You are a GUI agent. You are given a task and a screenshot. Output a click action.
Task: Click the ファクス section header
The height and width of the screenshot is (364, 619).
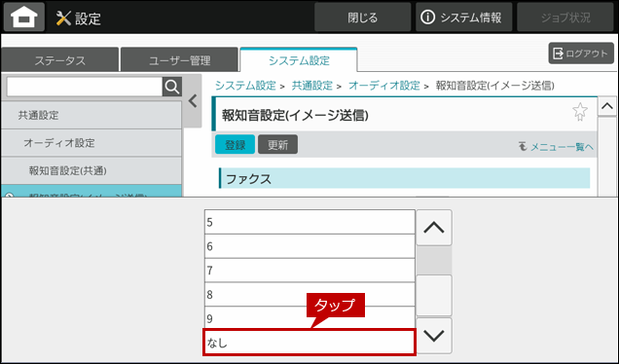[x=405, y=178]
